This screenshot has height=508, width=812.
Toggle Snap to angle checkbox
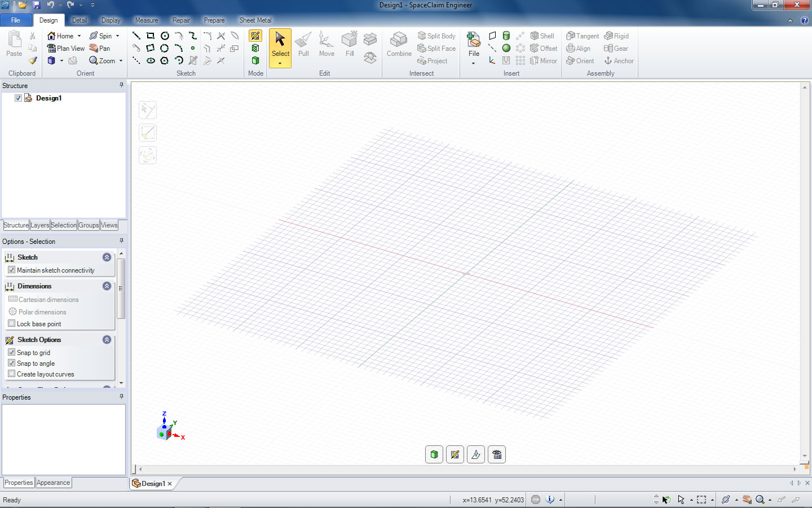tap(11, 363)
